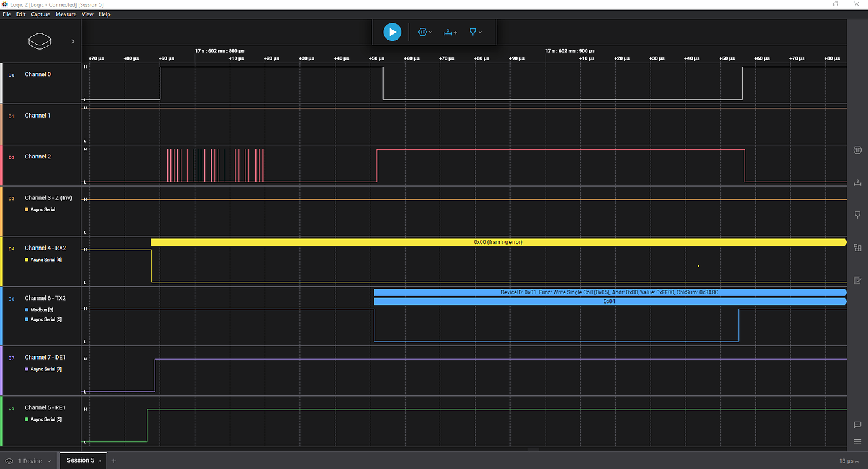Select the Modbus Write Single Coil frame bubble
The height and width of the screenshot is (469, 868).
[x=609, y=292]
